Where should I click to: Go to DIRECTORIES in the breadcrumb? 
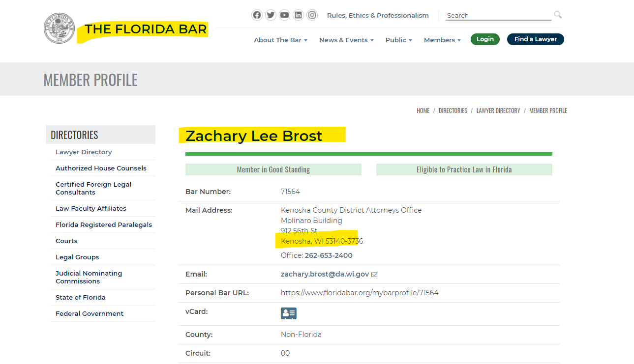(x=453, y=111)
